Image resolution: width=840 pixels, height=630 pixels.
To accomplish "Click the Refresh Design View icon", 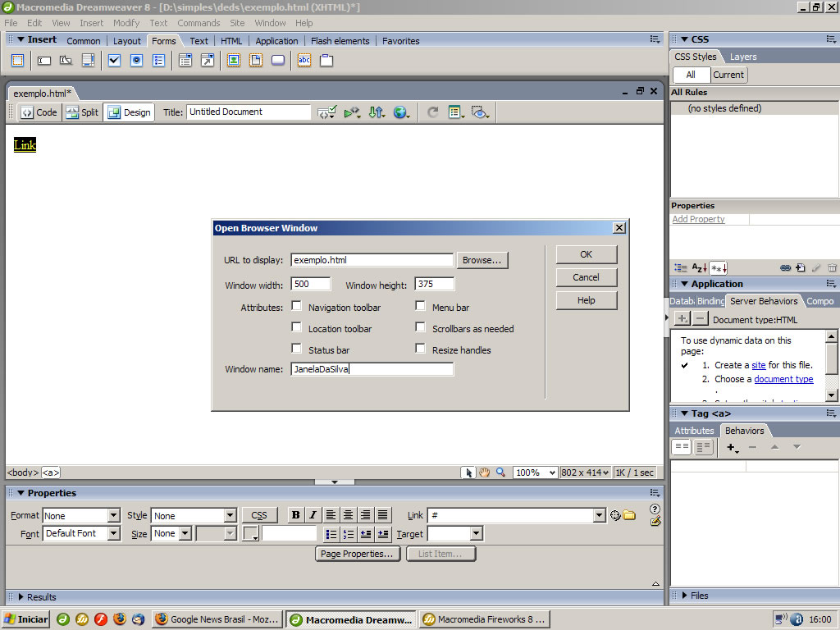I will tap(433, 112).
